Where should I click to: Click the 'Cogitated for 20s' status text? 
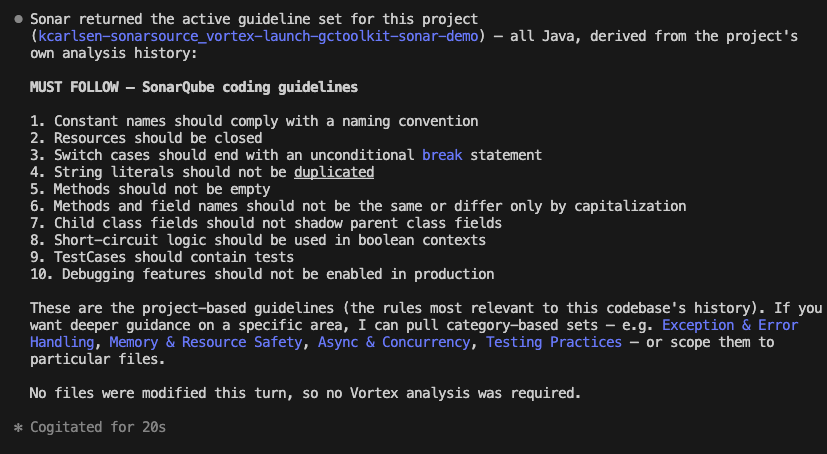click(x=98, y=428)
